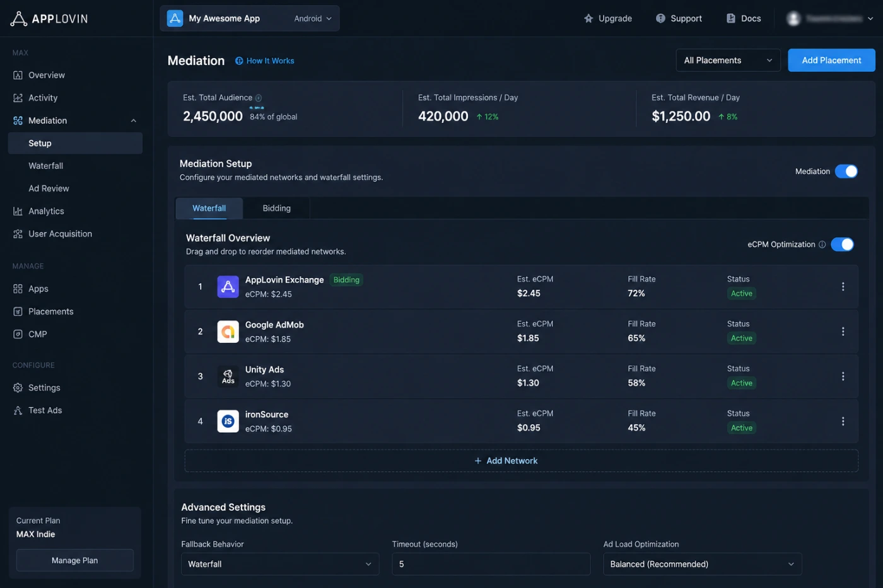Click the Analytics chart icon
Image resolution: width=883 pixels, height=588 pixels.
pos(18,211)
